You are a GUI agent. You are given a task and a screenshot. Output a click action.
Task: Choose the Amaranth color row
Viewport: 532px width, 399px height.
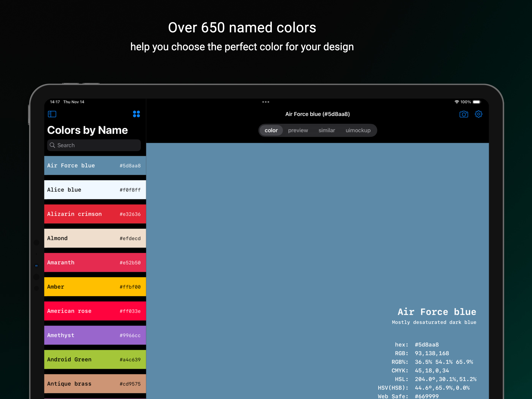(95, 263)
